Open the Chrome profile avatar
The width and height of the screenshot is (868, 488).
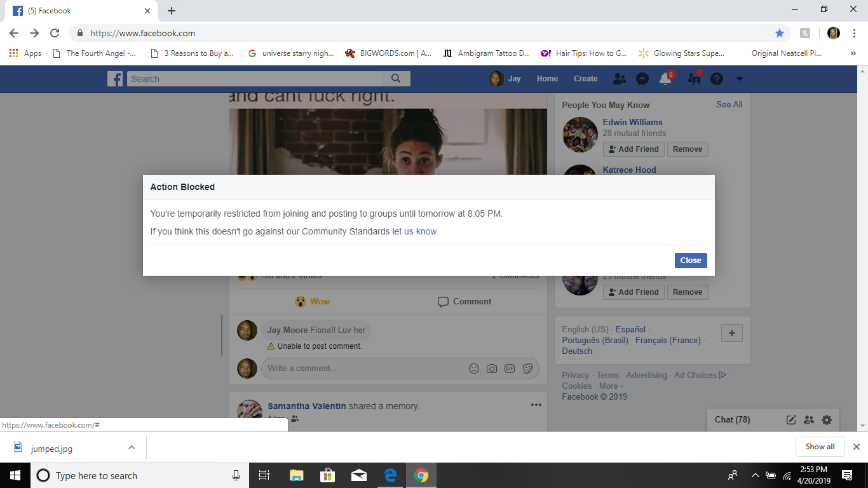point(834,33)
